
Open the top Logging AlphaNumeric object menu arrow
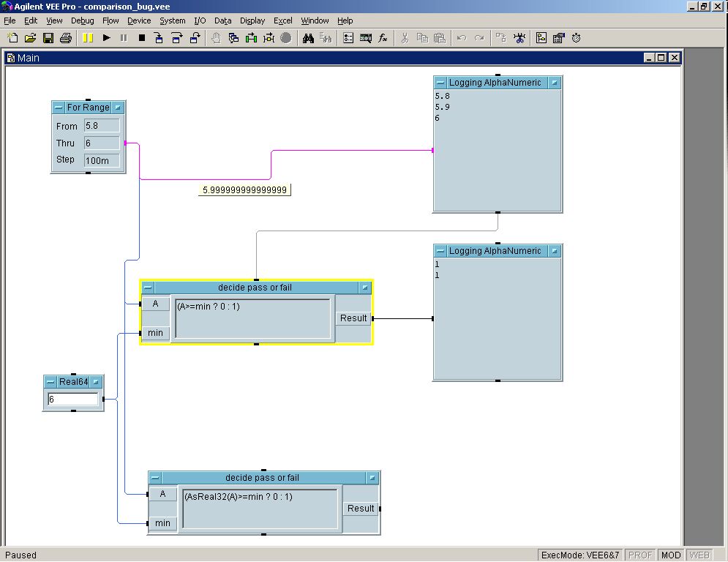pyautogui.click(x=555, y=83)
